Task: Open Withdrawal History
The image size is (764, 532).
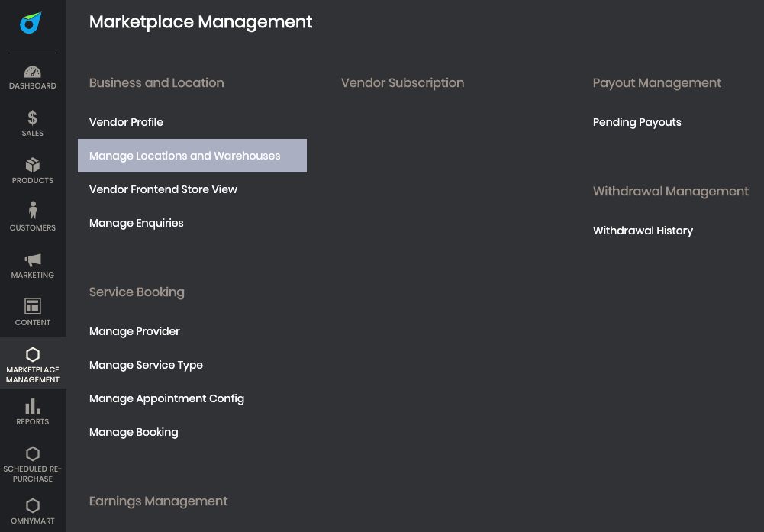Action: [x=643, y=231]
